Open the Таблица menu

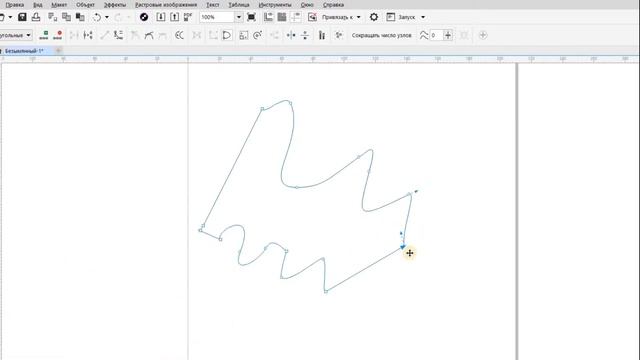pos(239,5)
